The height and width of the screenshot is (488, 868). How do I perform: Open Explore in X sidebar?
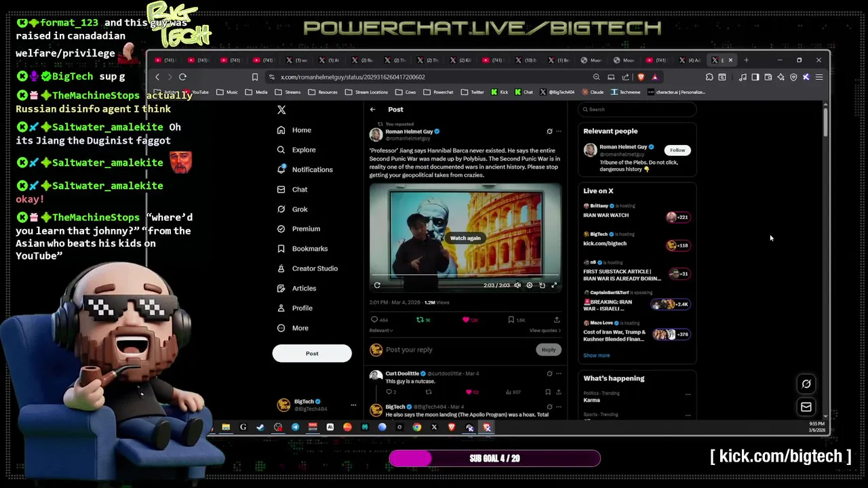pos(296,150)
